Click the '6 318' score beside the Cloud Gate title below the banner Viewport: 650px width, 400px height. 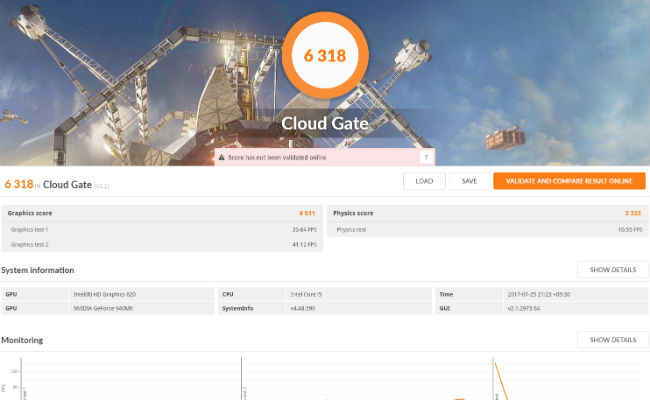(x=19, y=184)
